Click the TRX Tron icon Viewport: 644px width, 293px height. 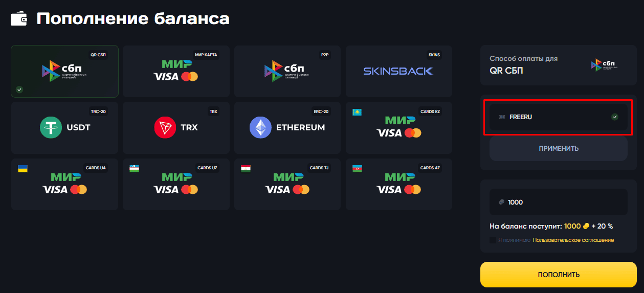(165, 127)
